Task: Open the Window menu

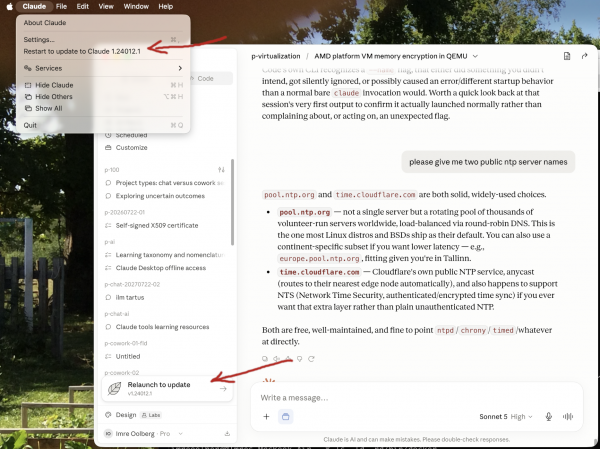Action: point(136,7)
